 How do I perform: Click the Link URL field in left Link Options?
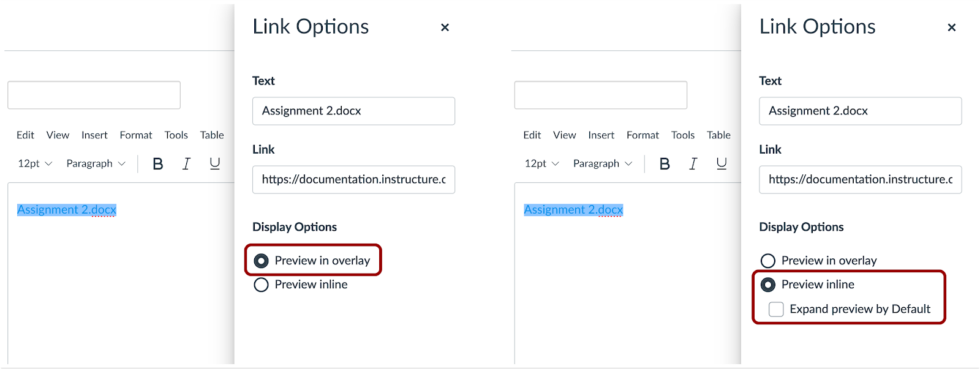[x=353, y=179]
